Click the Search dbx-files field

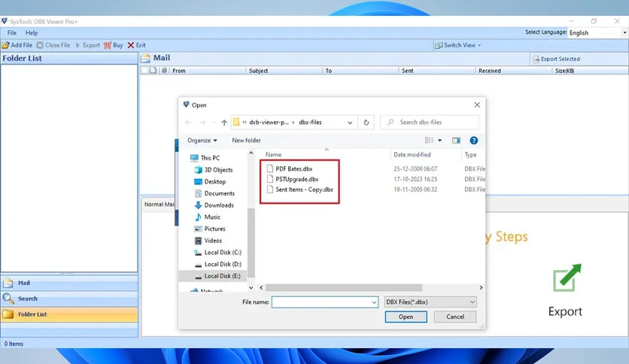pyautogui.click(x=430, y=123)
